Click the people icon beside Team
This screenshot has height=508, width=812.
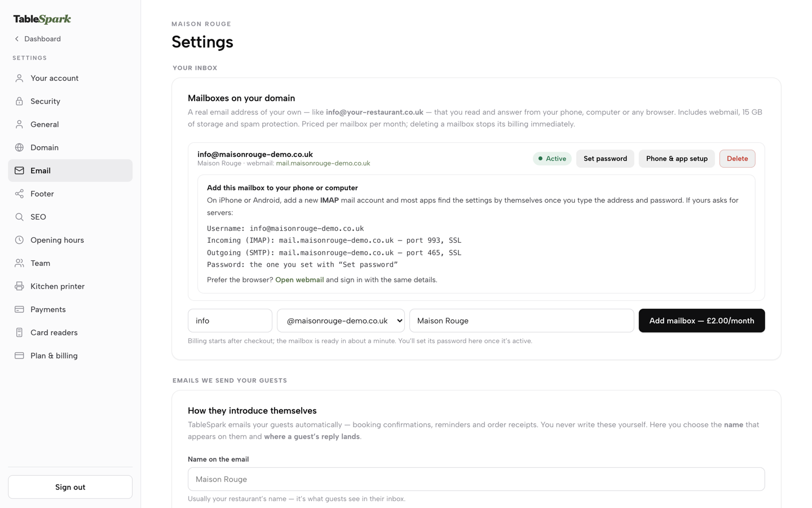[19, 263]
